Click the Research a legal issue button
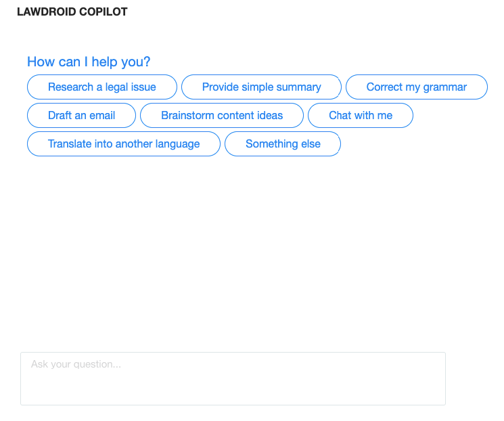This screenshot has height=421, width=504. (102, 87)
